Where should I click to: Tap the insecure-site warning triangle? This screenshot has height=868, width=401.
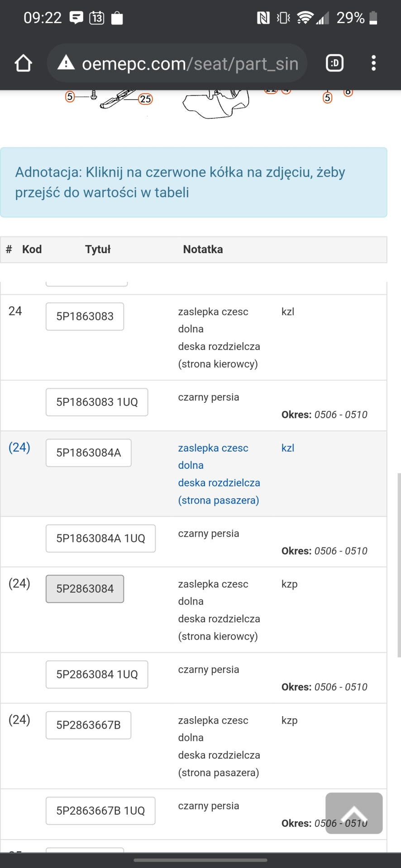click(66, 62)
